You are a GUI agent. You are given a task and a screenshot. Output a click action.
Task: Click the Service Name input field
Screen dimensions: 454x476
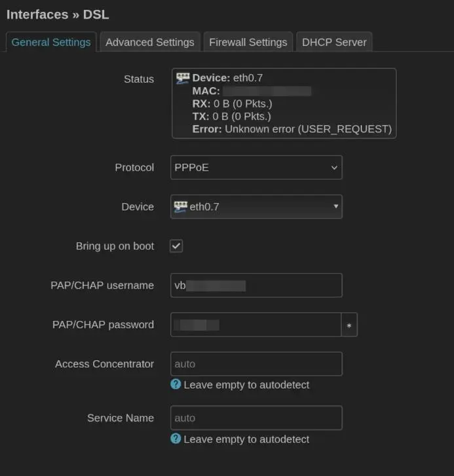click(256, 418)
